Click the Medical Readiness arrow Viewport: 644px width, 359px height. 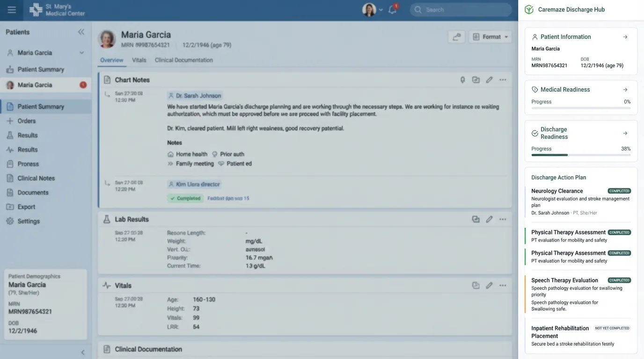(x=625, y=89)
